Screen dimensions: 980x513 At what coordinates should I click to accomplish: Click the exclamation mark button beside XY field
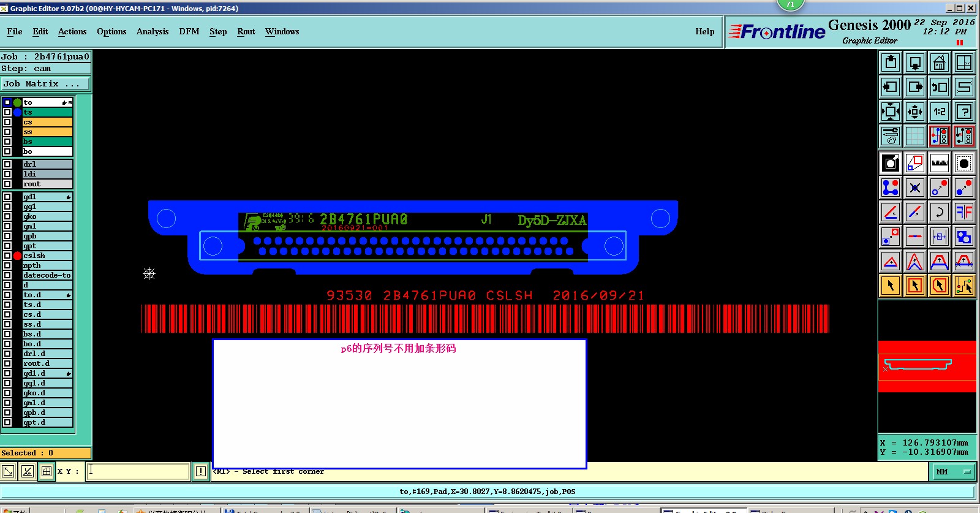(201, 471)
